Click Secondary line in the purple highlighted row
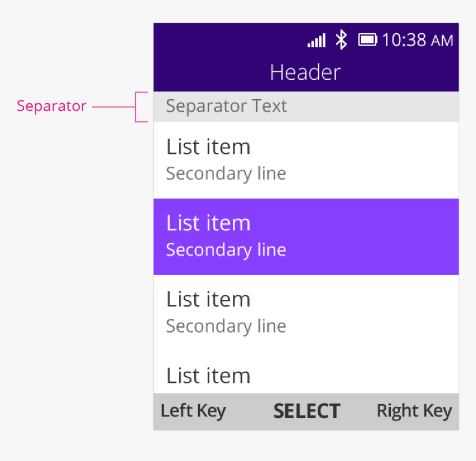This screenshot has width=476, height=461. [x=226, y=250]
